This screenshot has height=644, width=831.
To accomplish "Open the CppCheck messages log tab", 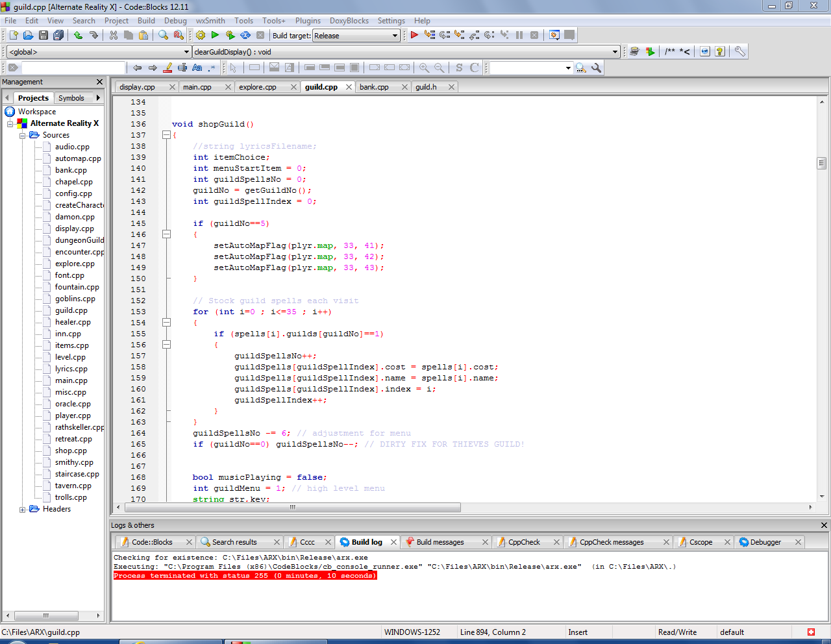I will click(x=612, y=542).
